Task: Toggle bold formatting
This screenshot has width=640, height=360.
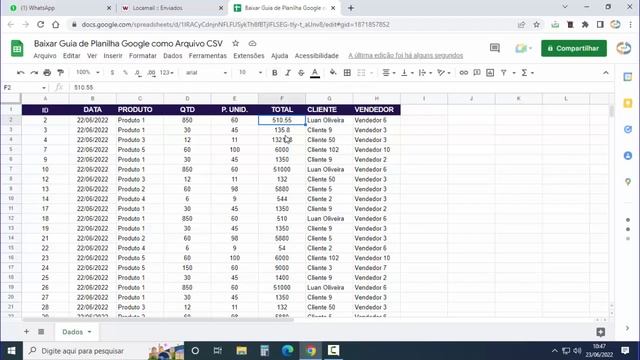Action: tap(275, 73)
